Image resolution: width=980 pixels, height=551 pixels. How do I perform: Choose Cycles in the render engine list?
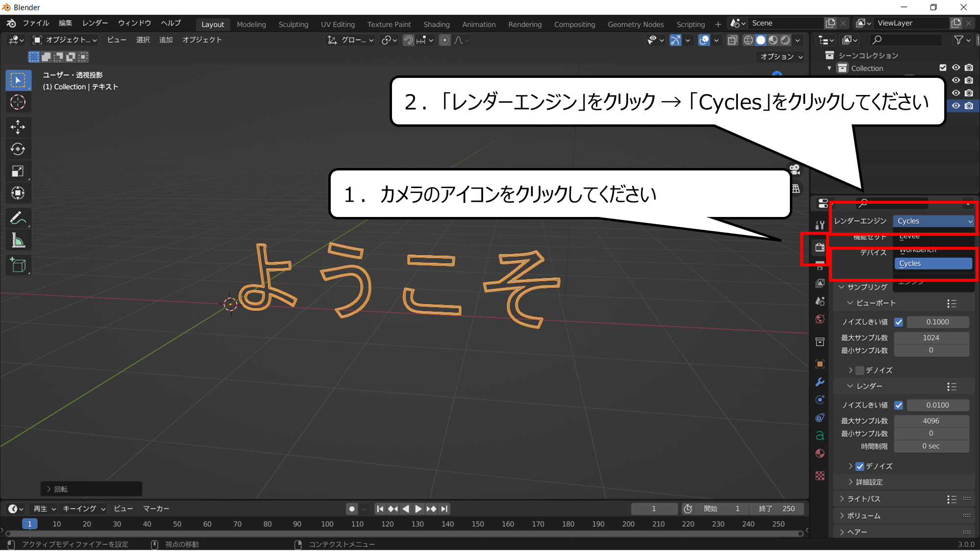pos(933,264)
